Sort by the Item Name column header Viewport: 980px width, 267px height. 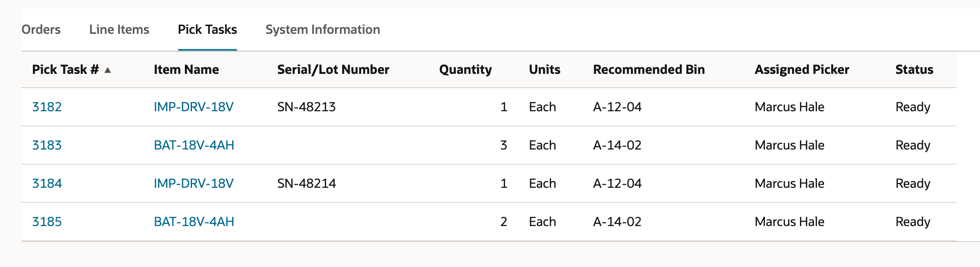[x=186, y=69]
